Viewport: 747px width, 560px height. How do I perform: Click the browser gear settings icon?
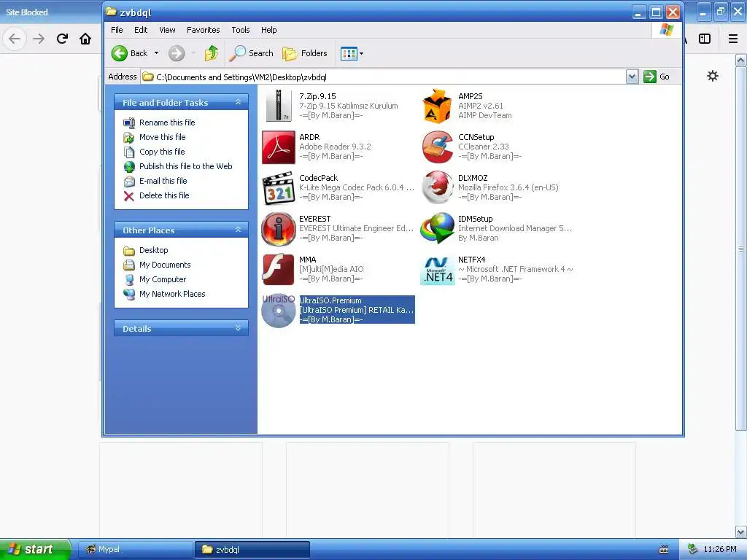[712, 76]
